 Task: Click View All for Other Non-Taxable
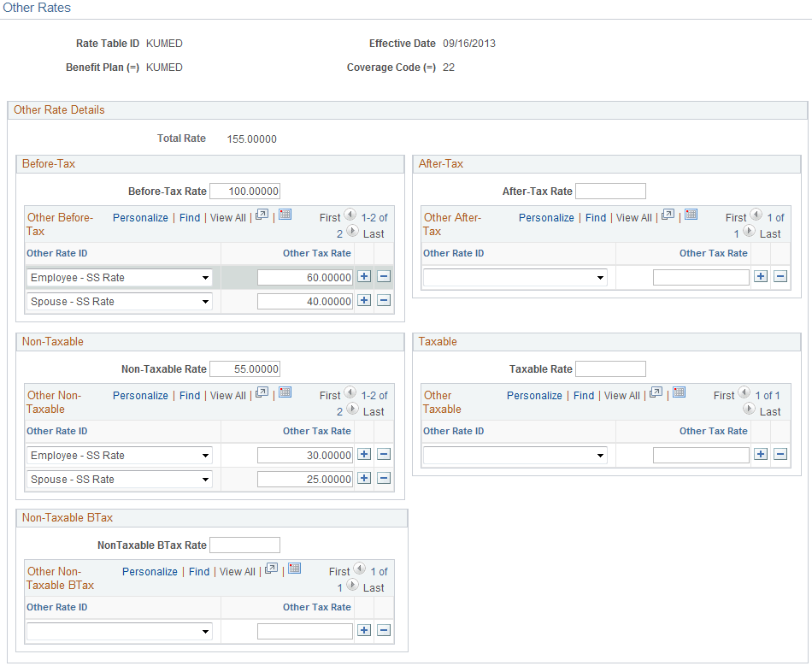tap(227, 394)
